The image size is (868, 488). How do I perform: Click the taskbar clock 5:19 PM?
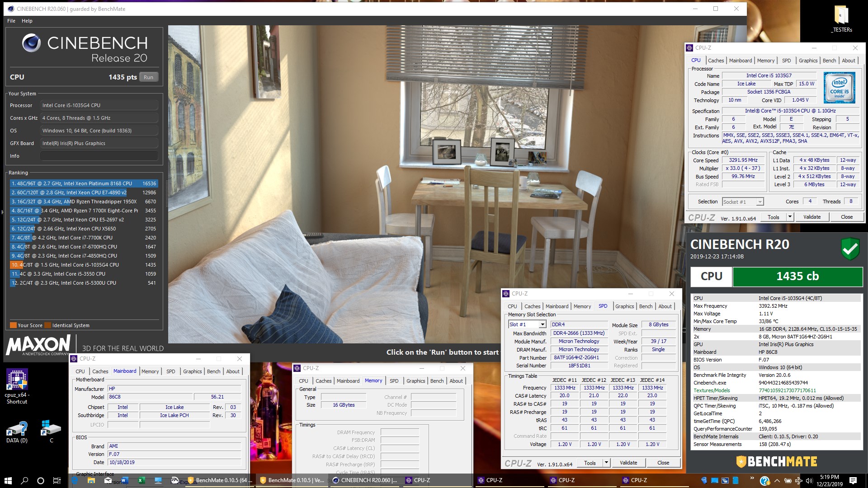click(829, 480)
